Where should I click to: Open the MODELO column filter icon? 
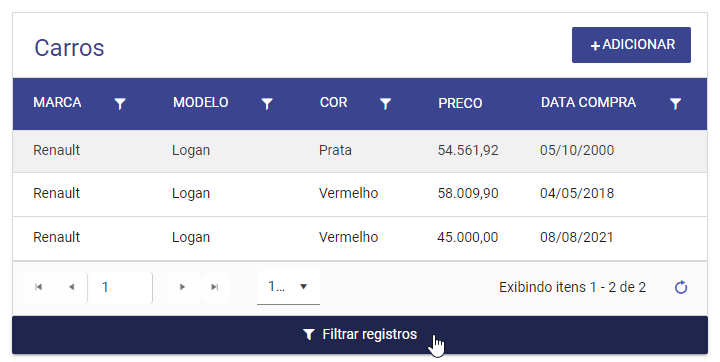point(267,104)
